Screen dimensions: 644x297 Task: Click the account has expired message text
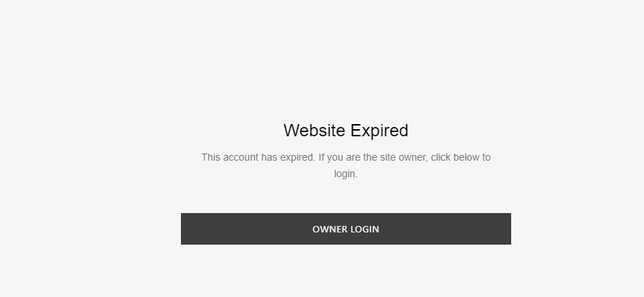pos(346,165)
